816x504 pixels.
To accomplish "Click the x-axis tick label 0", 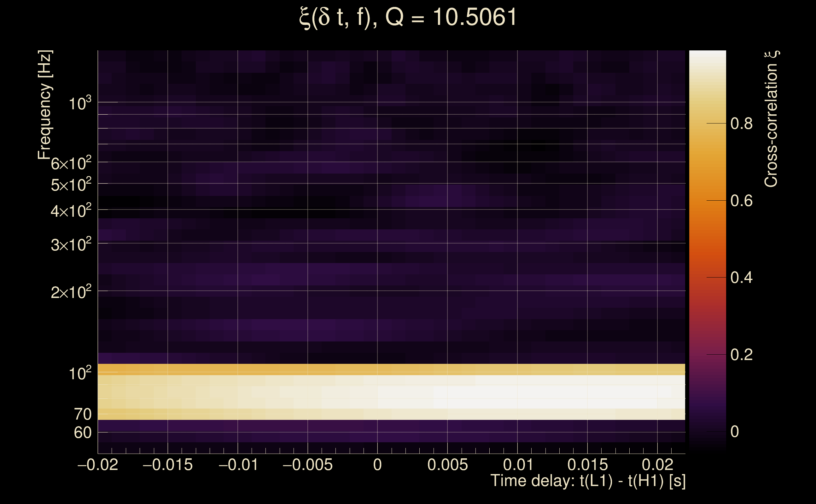I will (377, 465).
